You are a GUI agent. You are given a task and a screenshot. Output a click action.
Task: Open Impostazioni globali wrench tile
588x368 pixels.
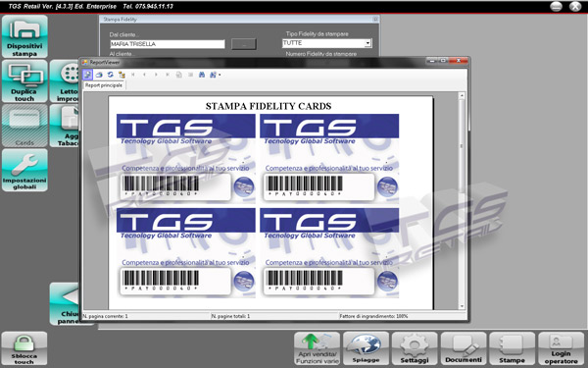click(24, 170)
